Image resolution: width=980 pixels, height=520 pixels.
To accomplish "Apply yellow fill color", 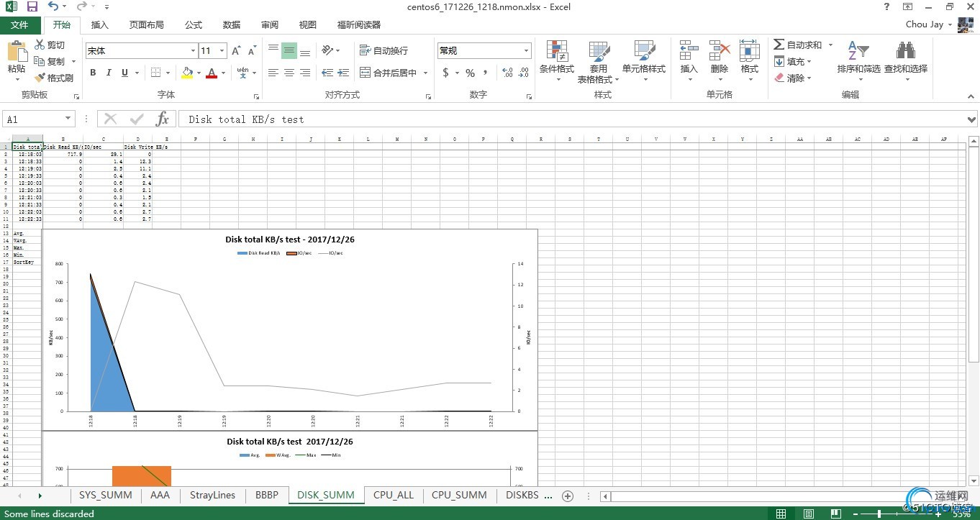I will [187, 73].
